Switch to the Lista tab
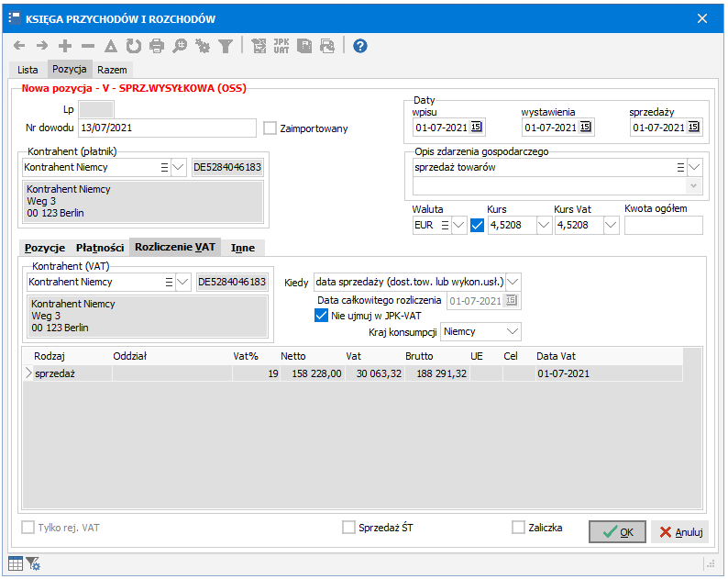 (x=28, y=70)
